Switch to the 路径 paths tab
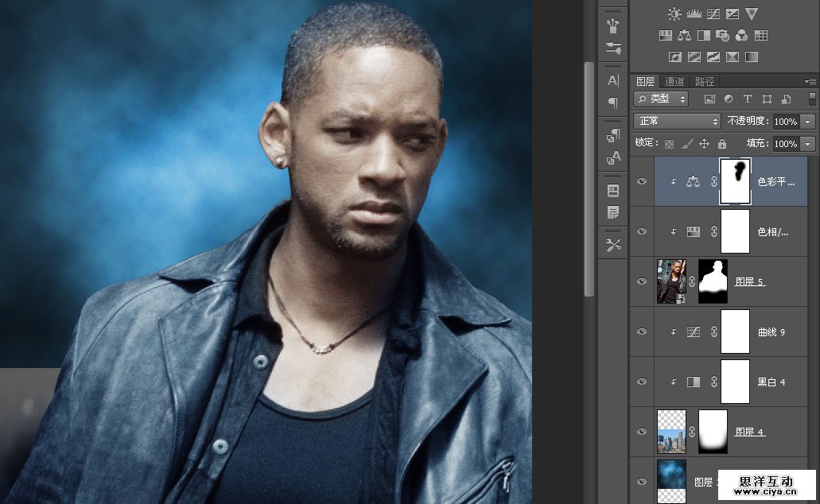820x504 pixels. 705,81
